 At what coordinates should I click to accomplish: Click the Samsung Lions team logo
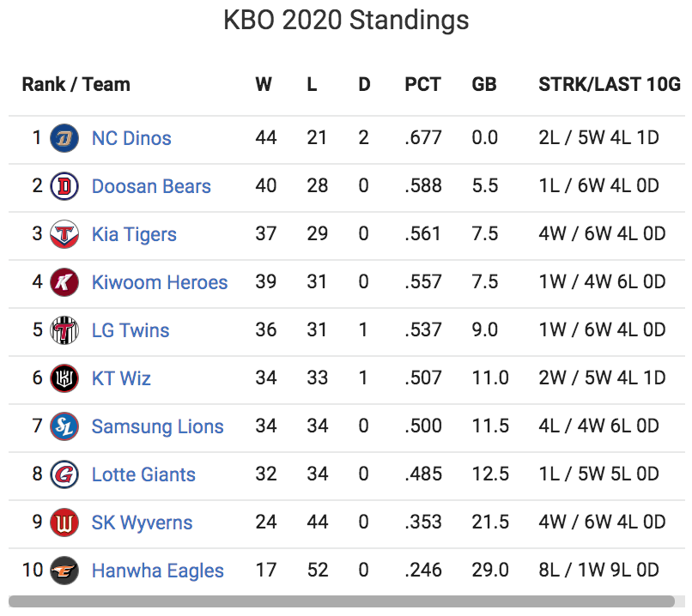(64, 426)
